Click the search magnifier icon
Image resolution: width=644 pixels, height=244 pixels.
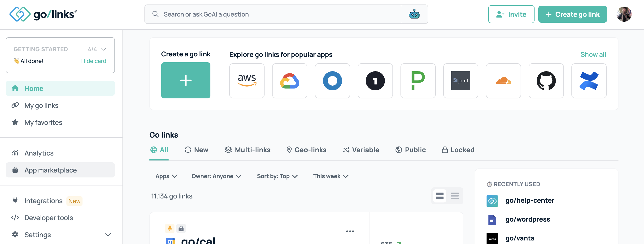[x=155, y=14]
